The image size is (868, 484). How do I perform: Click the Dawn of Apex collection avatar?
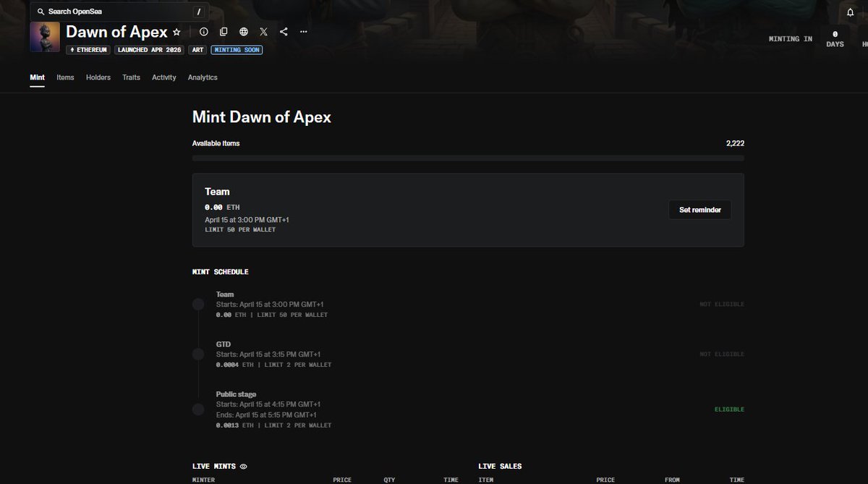pyautogui.click(x=45, y=37)
